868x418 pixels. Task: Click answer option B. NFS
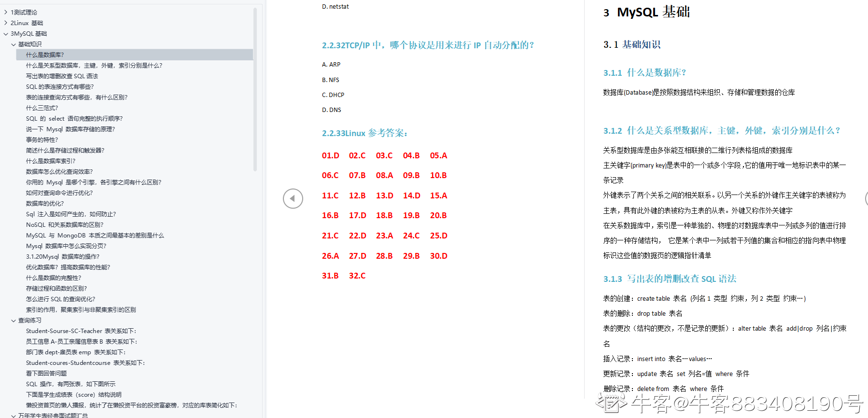tap(331, 80)
